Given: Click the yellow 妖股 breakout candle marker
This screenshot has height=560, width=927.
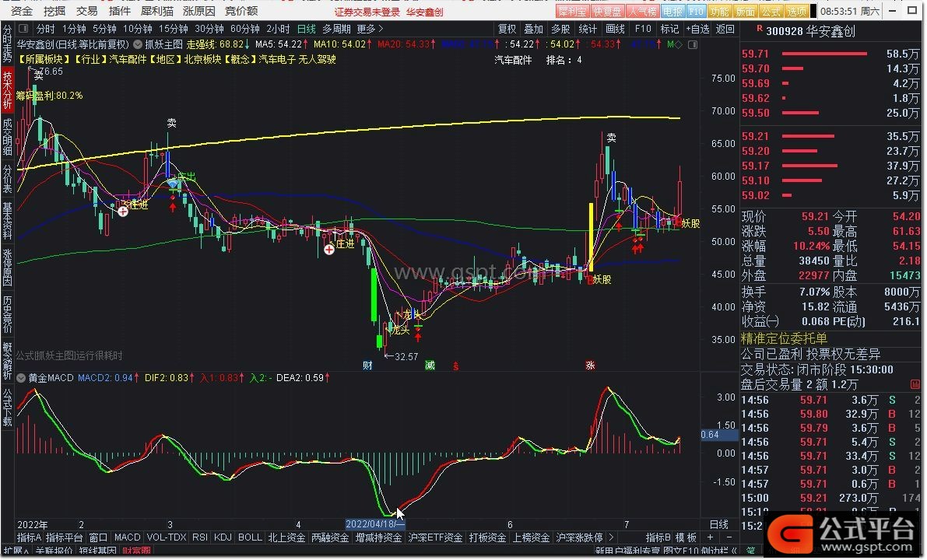Looking at the screenshot, I should pyautogui.click(x=591, y=237).
